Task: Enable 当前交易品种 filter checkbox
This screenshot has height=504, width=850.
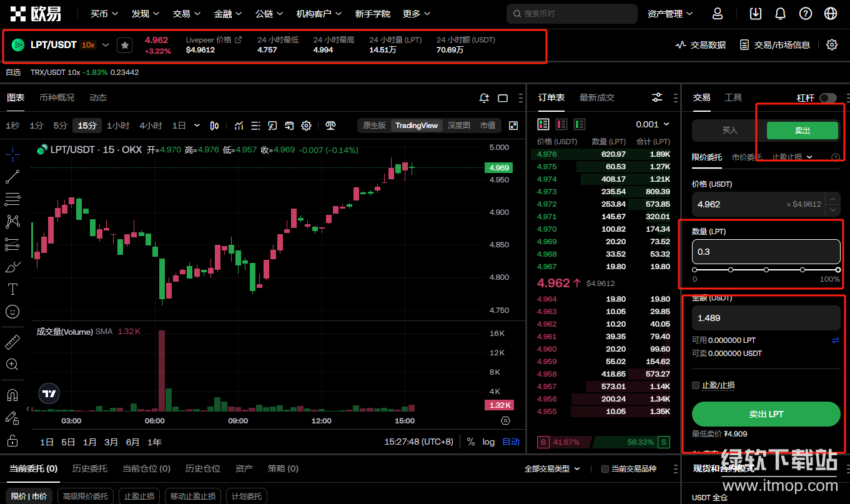Action: [605, 469]
